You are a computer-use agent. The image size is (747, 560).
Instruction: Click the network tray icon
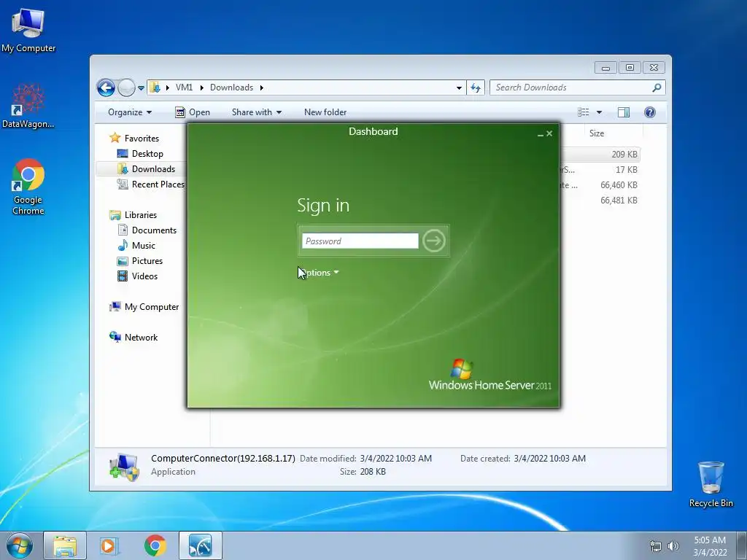coord(656,546)
